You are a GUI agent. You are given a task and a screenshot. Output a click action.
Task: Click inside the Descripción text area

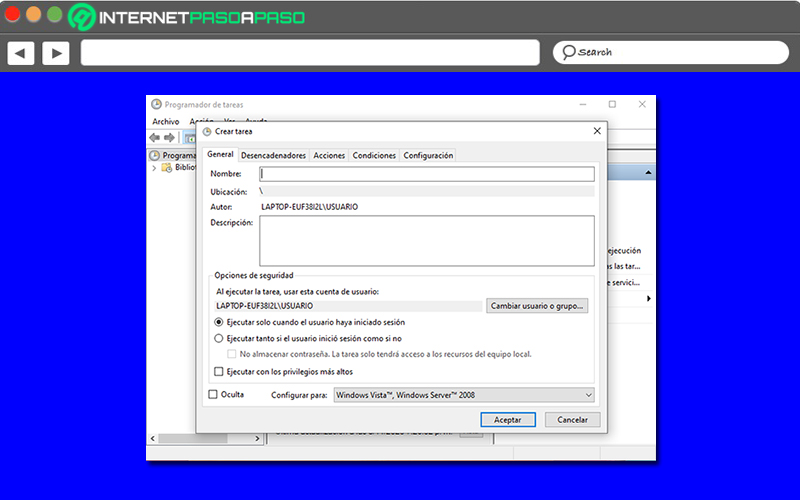click(427, 241)
